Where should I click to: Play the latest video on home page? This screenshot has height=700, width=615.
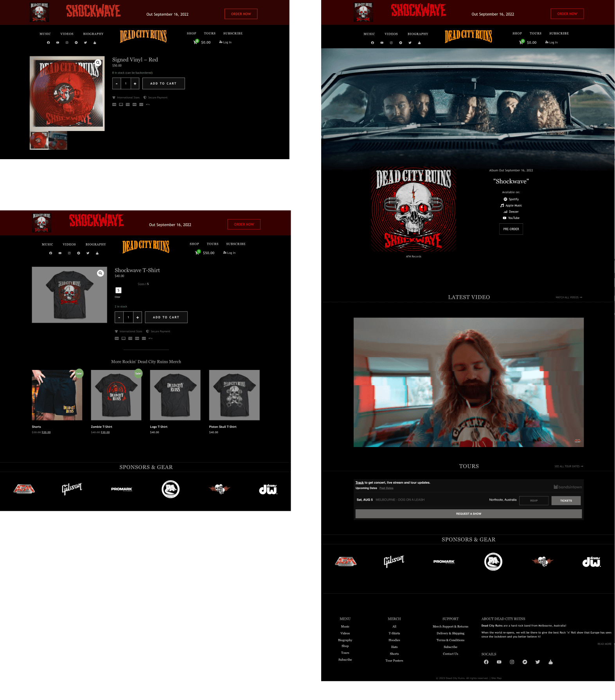click(x=469, y=382)
